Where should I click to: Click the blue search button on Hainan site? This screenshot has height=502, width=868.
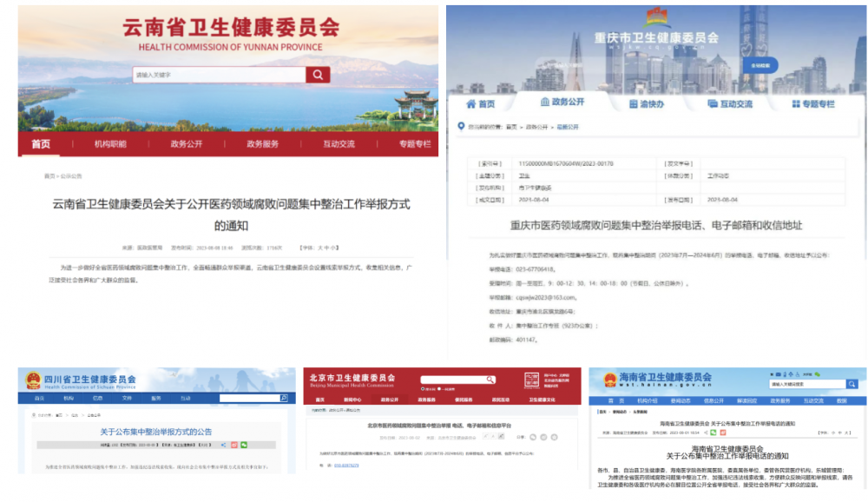pos(852,384)
